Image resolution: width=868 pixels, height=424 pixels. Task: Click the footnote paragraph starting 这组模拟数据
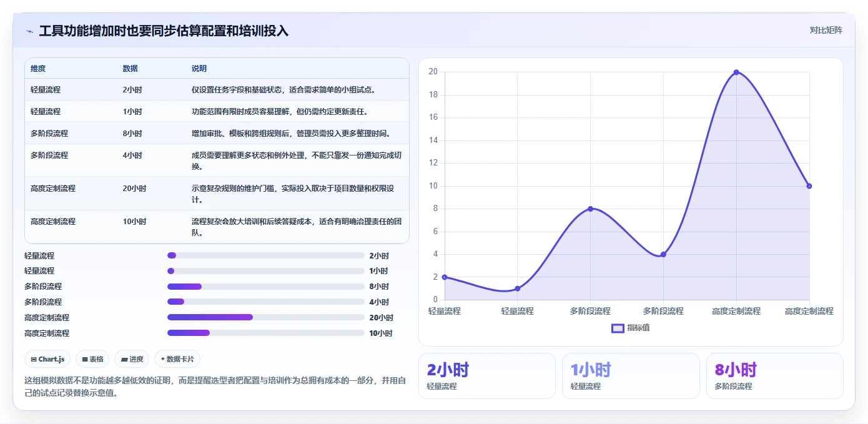tap(215, 387)
